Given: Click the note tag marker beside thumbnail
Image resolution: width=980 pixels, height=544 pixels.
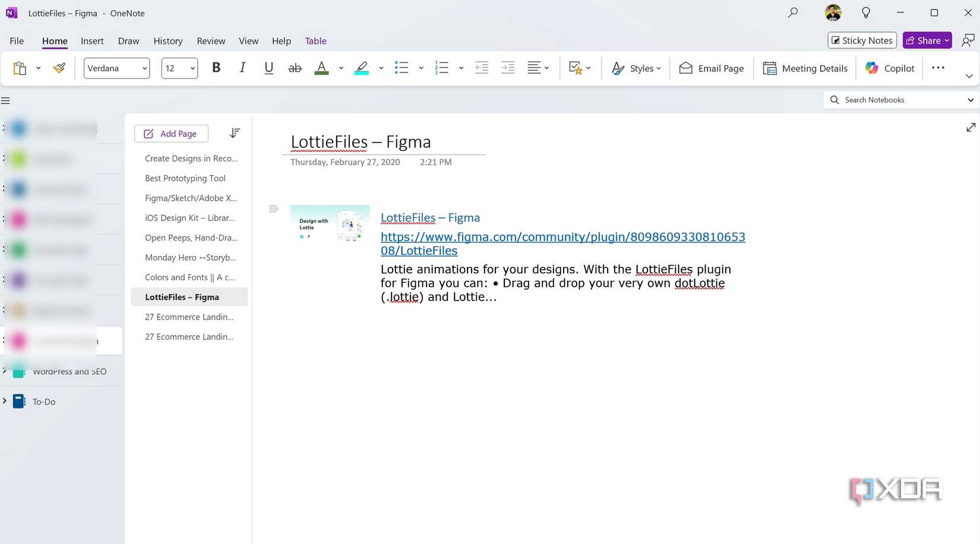Looking at the screenshot, I should click(x=273, y=208).
